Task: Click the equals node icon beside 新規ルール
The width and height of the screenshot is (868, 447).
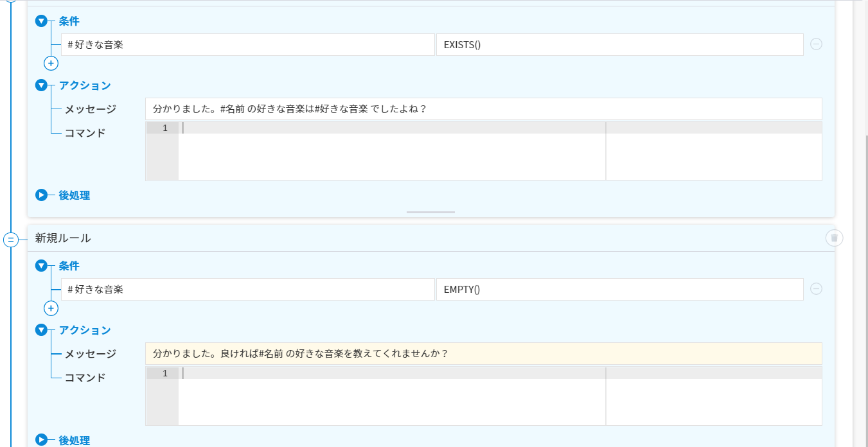Action: (11, 240)
